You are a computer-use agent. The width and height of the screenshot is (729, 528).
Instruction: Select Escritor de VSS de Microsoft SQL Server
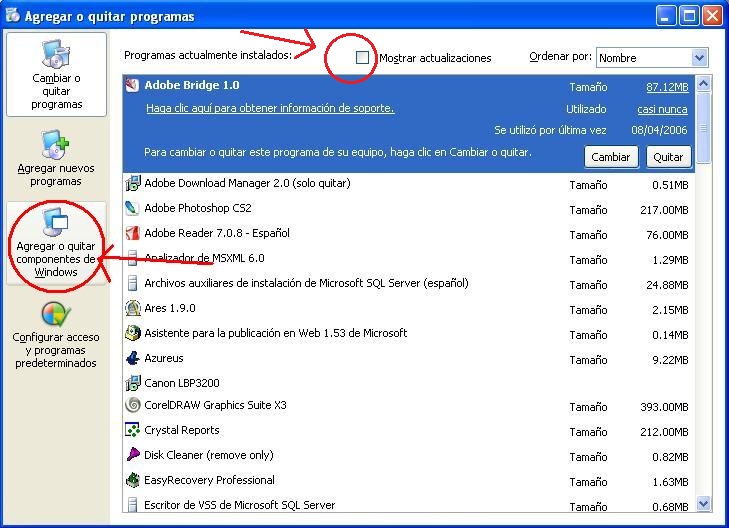point(409,505)
